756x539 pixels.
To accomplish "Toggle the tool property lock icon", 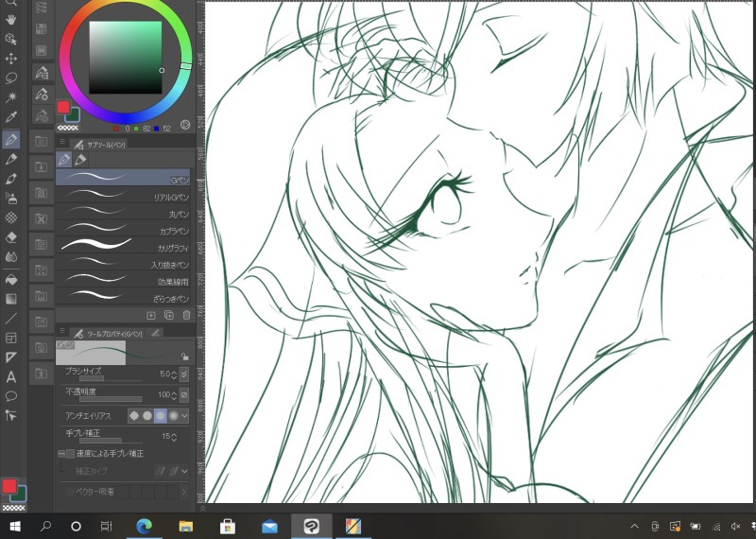I will [184, 357].
